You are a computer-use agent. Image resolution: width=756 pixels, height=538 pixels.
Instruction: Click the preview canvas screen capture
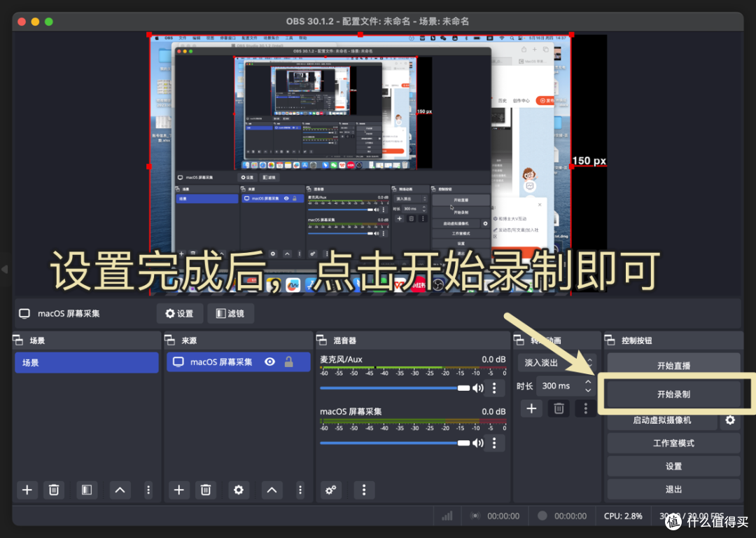pyautogui.click(x=360, y=164)
